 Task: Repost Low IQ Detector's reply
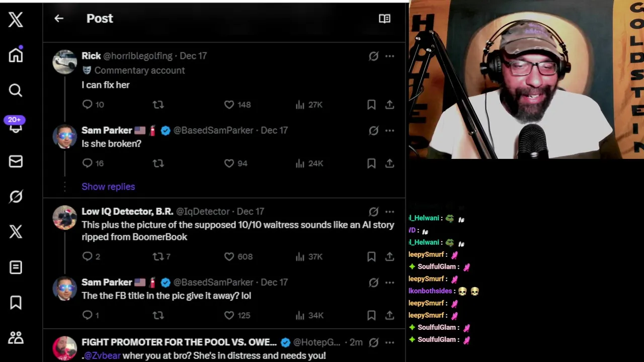[x=158, y=256]
